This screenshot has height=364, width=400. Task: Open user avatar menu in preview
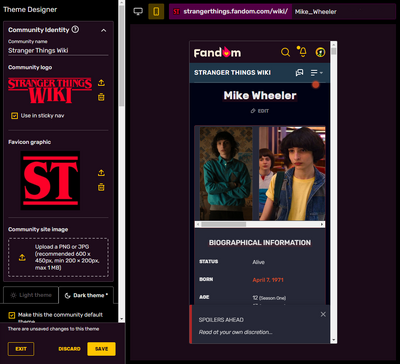[320, 52]
